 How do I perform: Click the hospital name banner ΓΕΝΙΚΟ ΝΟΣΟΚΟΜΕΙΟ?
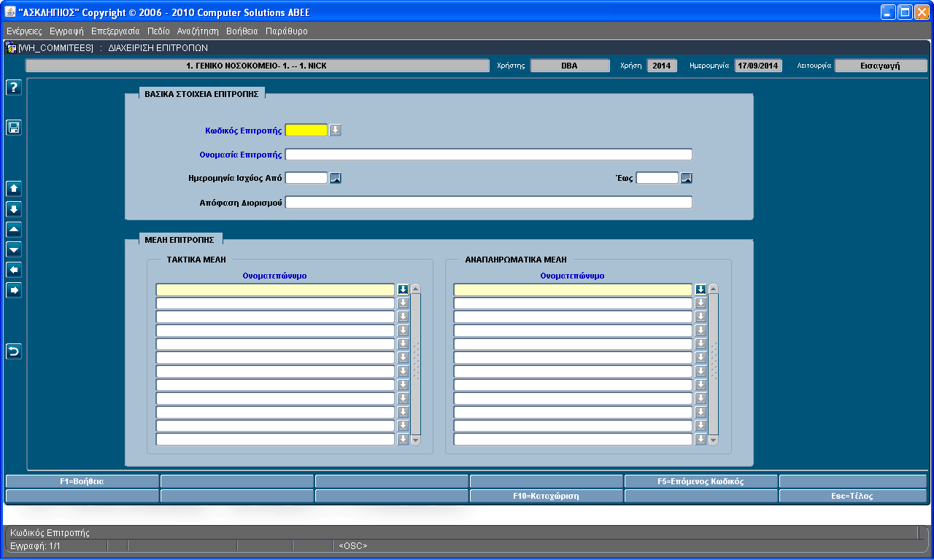click(258, 66)
